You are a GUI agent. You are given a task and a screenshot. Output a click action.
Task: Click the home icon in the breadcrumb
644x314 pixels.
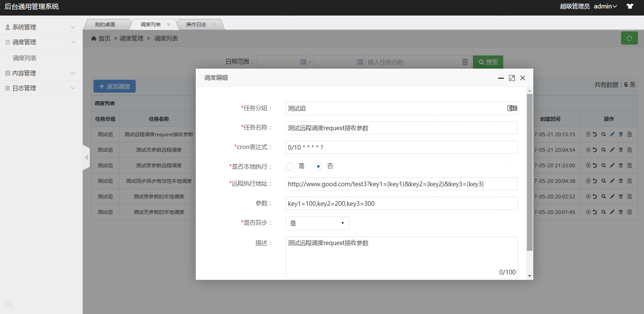pos(94,39)
